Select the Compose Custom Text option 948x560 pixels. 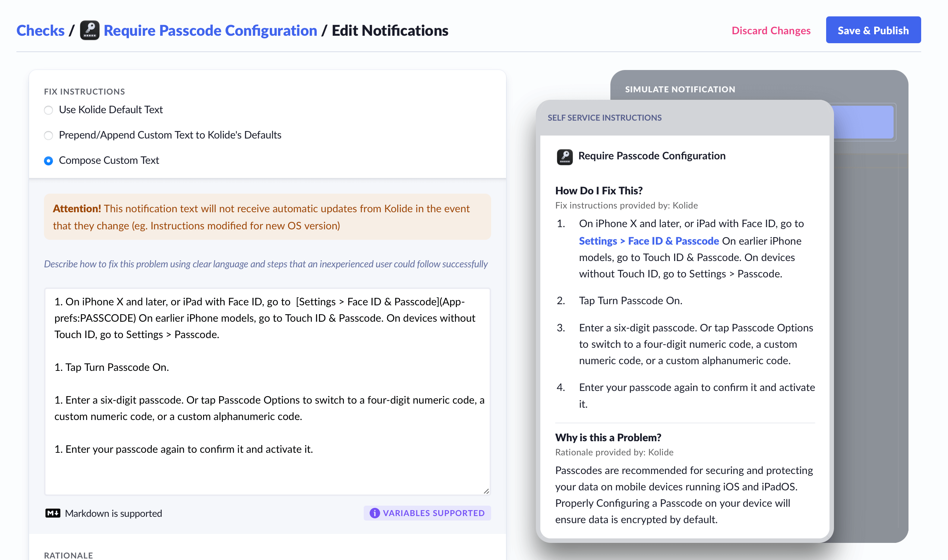pos(48,161)
